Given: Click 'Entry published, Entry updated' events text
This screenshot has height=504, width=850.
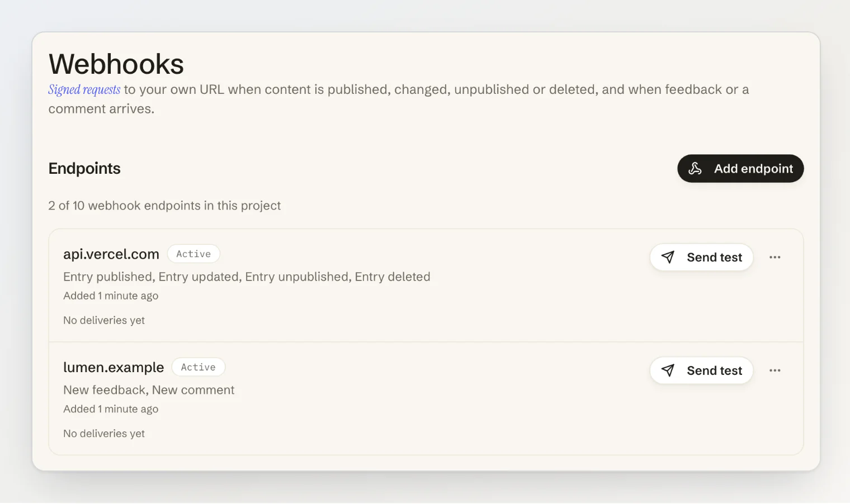Looking at the screenshot, I should [x=247, y=277].
